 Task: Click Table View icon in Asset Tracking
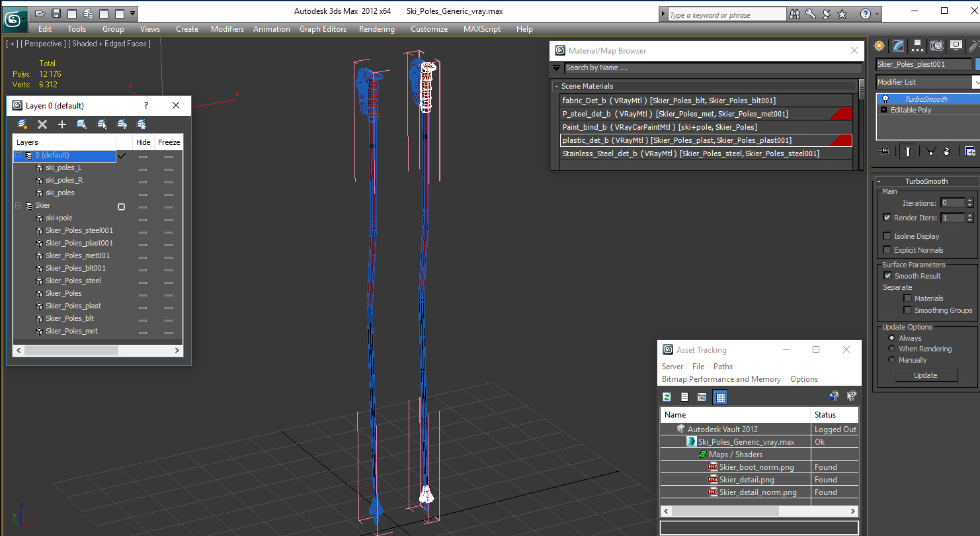point(721,397)
